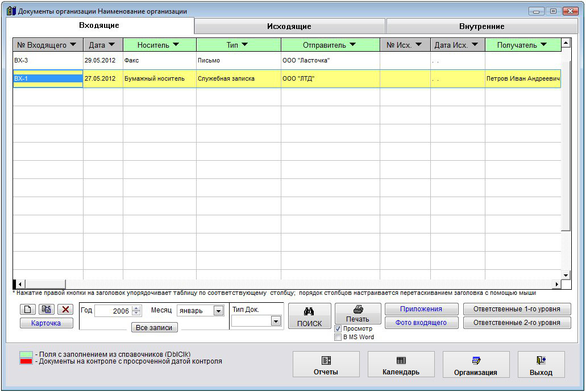Click the horizontal scrollbar thumb

(x=45, y=284)
